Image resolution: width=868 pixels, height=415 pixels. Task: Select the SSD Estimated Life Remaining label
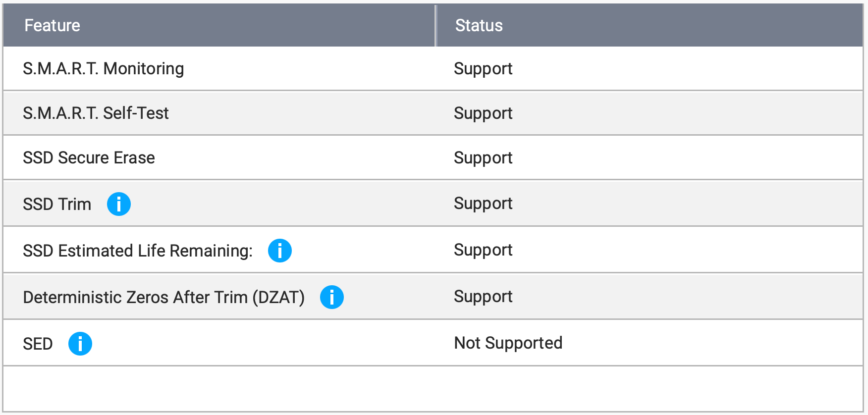[138, 251]
